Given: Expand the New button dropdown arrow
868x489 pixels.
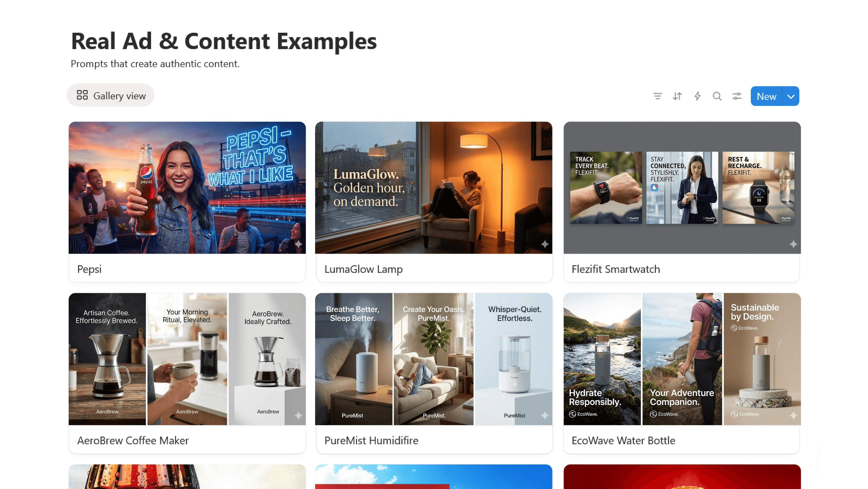Looking at the screenshot, I should point(791,97).
